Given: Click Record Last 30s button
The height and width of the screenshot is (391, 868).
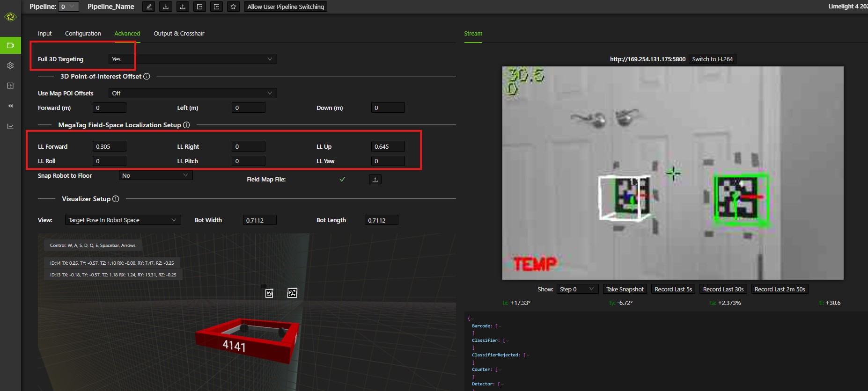Looking at the screenshot, I should (x=723, y=289).
